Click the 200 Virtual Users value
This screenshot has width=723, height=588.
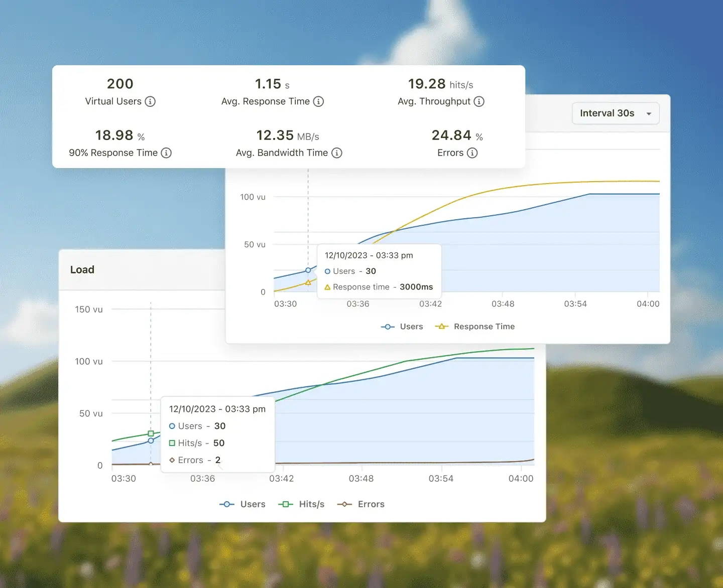120,84
